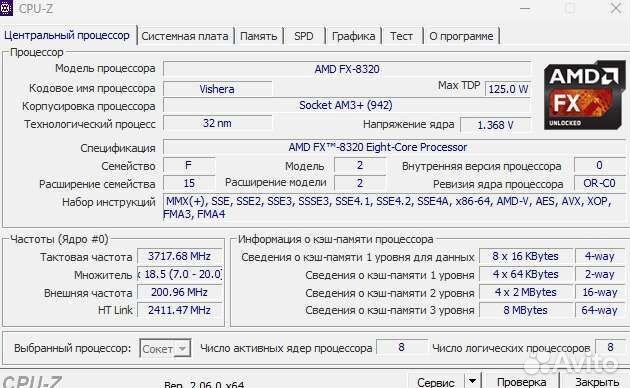Close the CPU-Z window
630x388 pixels.
pos(616,8)
